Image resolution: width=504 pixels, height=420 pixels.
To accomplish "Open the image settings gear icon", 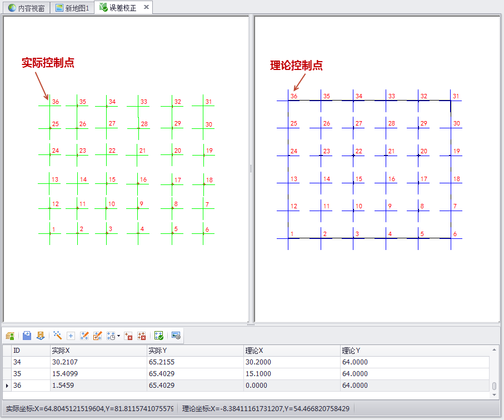I will [176, 336].
